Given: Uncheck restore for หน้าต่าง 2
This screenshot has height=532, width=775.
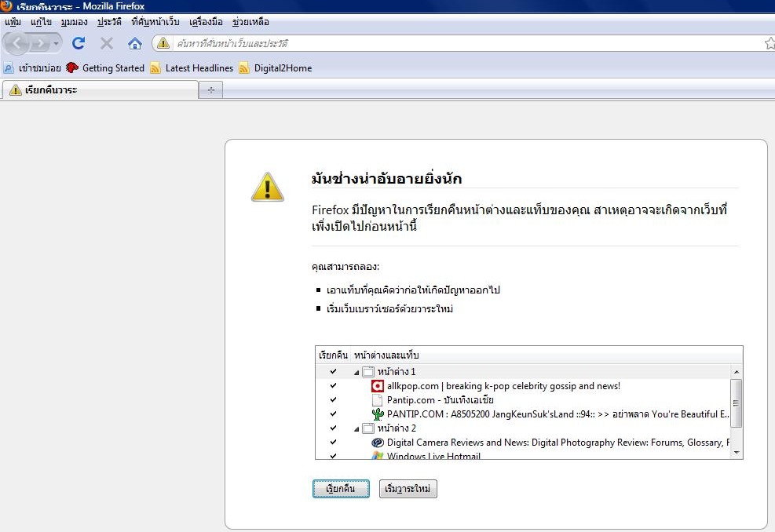Looking at the screenshot, I should point(333,428).
